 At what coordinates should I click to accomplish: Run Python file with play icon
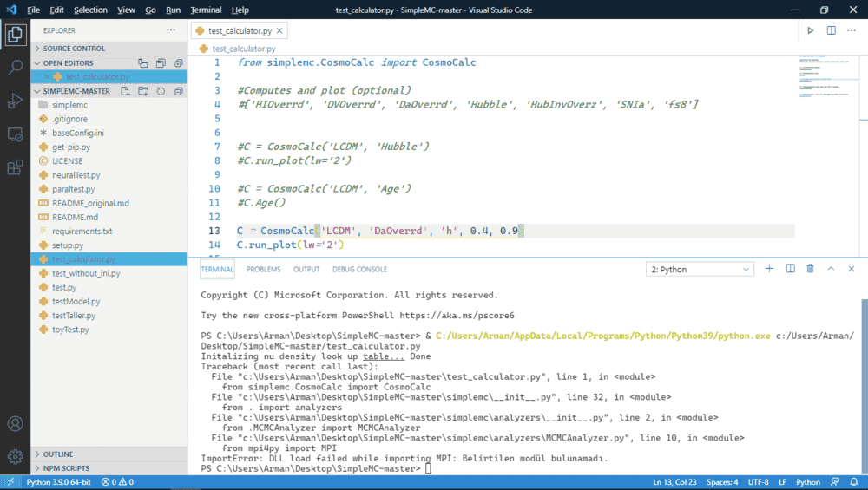811,30
